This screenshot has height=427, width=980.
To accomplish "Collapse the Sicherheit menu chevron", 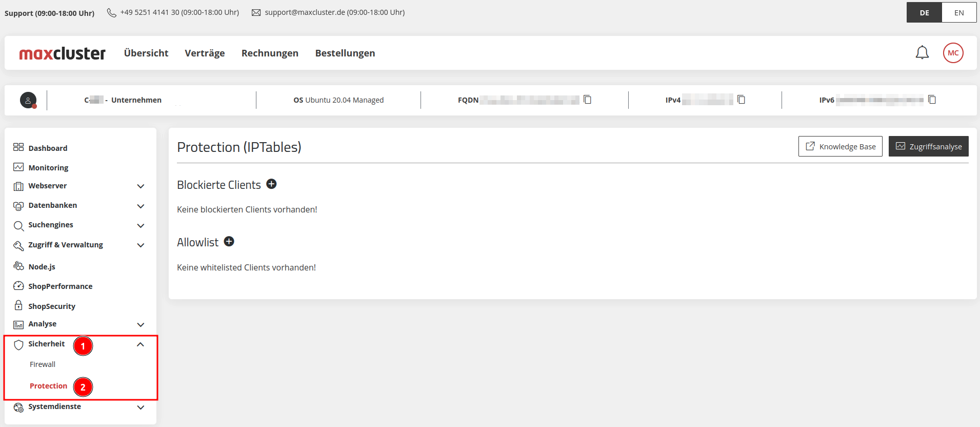I will 141,344.
